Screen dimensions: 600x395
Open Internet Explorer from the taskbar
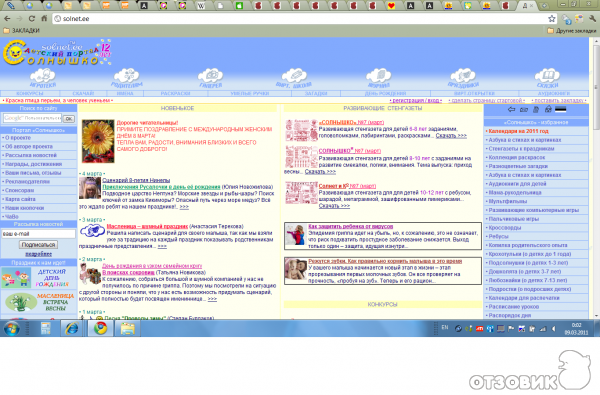(x=72, y=328)
